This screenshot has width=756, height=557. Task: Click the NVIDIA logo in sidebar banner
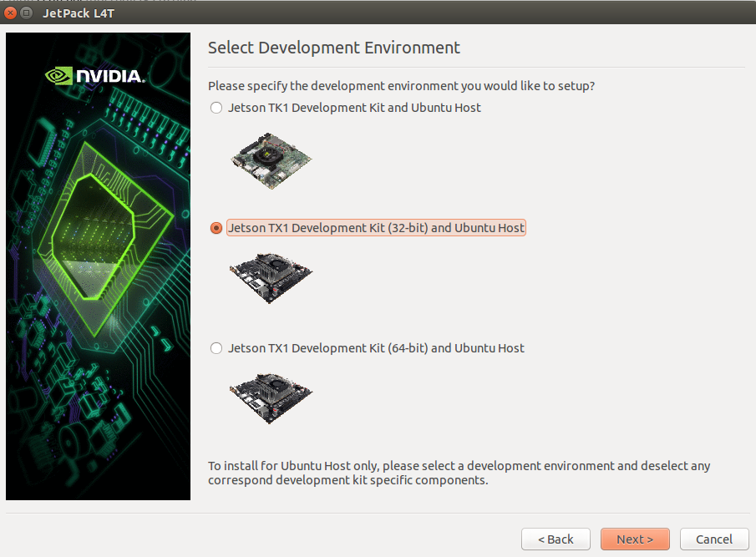(x=94, y=76)
